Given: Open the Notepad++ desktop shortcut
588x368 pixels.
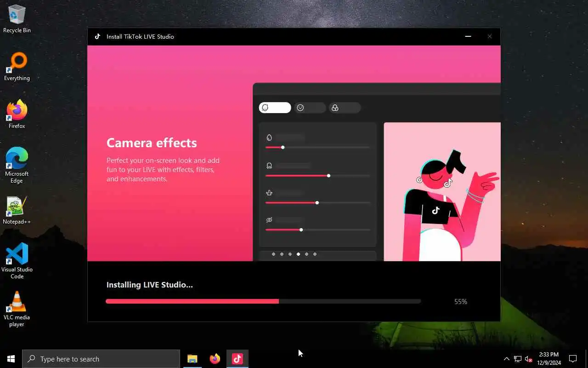Looking at the screenshot, I should [x=17, y=210].
